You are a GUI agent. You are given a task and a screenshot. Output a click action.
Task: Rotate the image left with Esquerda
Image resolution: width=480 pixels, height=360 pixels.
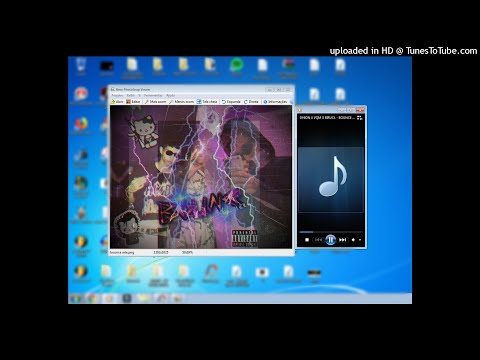(231, 101)
